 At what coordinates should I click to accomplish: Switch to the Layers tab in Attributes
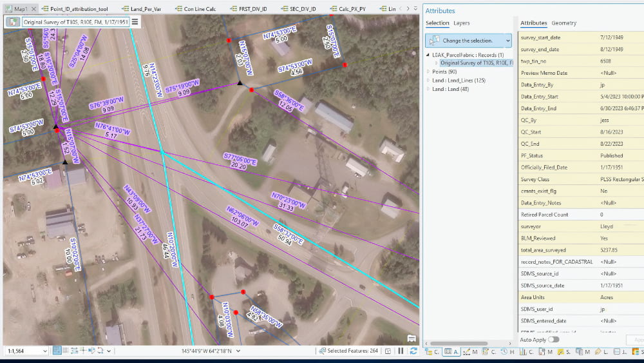click(461, 23)
